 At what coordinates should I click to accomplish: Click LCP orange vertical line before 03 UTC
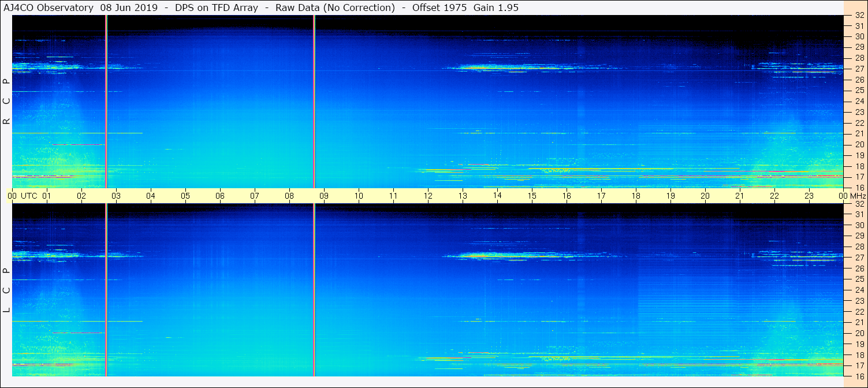[106, 290]
